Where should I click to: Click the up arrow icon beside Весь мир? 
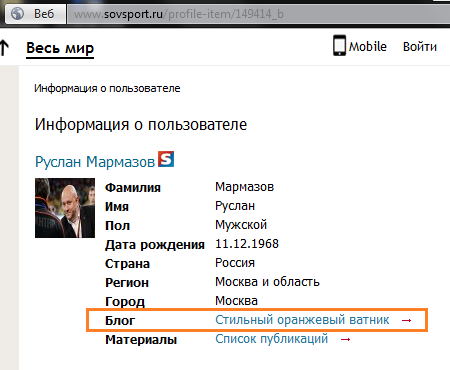coord(4,48)
